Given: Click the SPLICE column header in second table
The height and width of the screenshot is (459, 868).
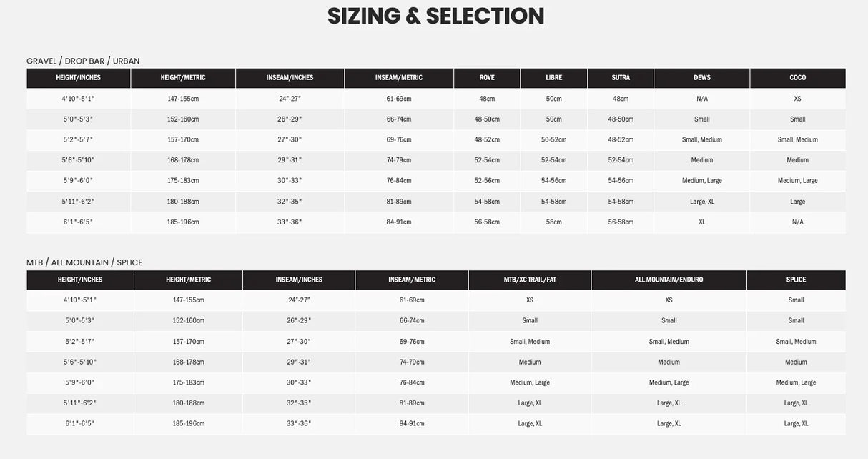Looking at the screenshot, I should (x=796, y=280).
